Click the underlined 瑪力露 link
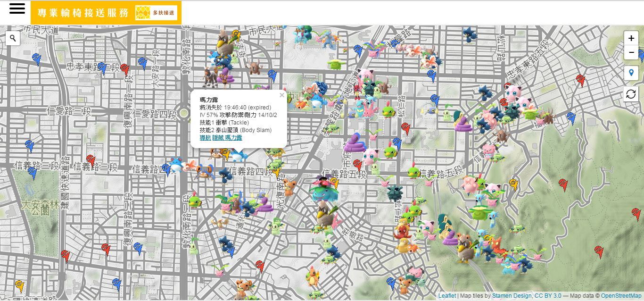 point(233,137)
